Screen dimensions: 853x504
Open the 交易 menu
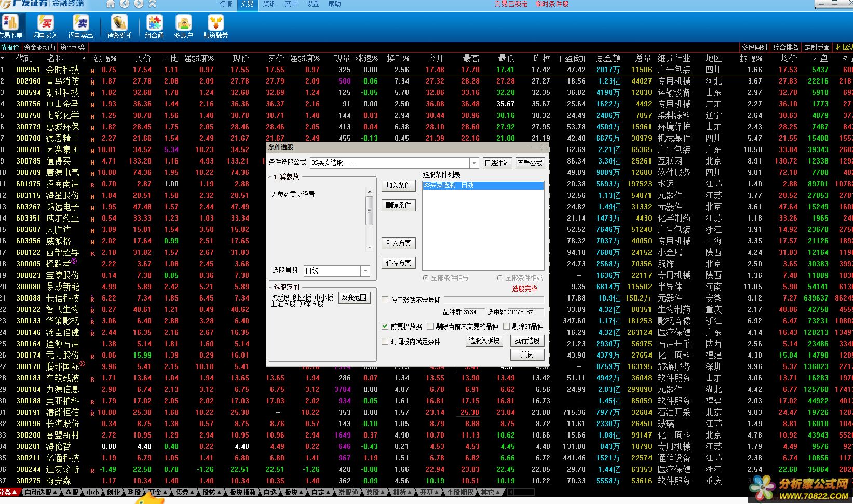tap(247, 4)
